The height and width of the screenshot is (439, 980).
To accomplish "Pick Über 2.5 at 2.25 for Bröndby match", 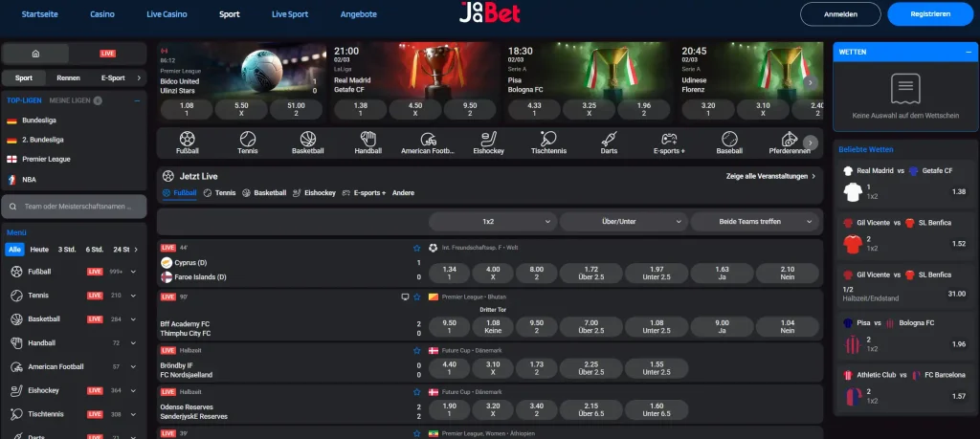I will tap(590, 368).
